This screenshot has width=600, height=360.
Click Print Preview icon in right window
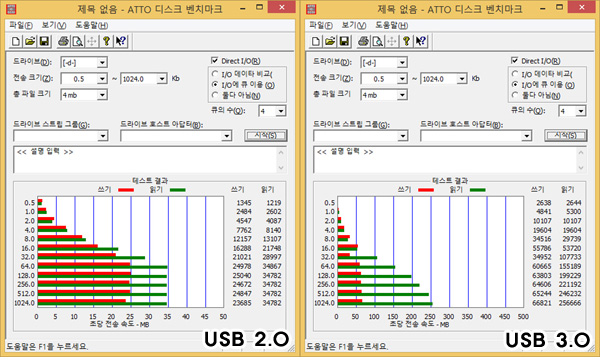point(378,41)
